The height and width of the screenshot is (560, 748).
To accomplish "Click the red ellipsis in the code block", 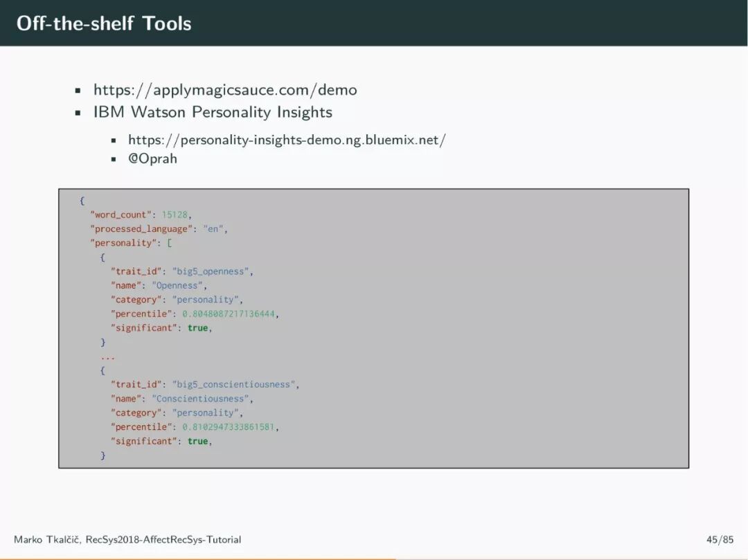I will [108, 357].
